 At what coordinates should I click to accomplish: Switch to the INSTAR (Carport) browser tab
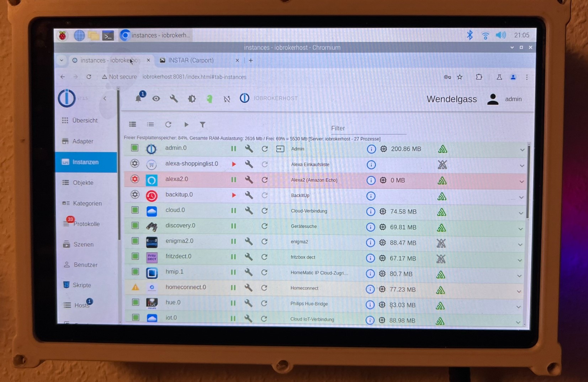click(191, 60)
